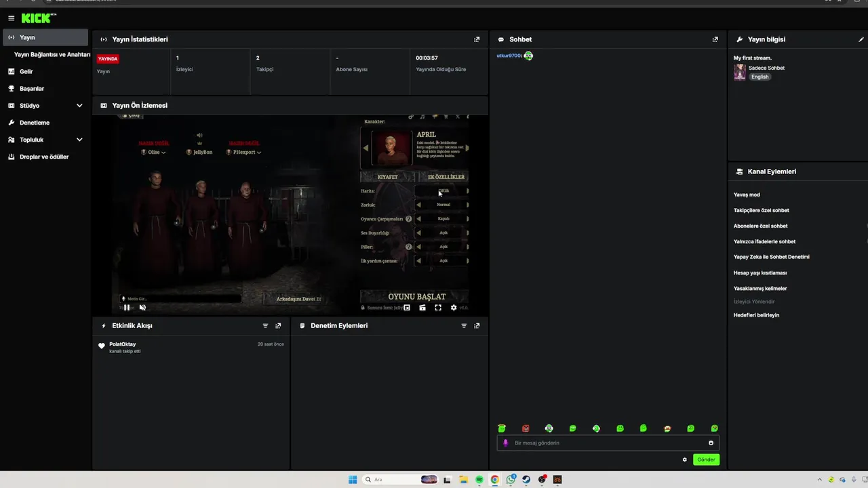This screenshot has width=868, height=488.
Task: Open Droplar ve ödüller
Action: click(x=45, y=157)
